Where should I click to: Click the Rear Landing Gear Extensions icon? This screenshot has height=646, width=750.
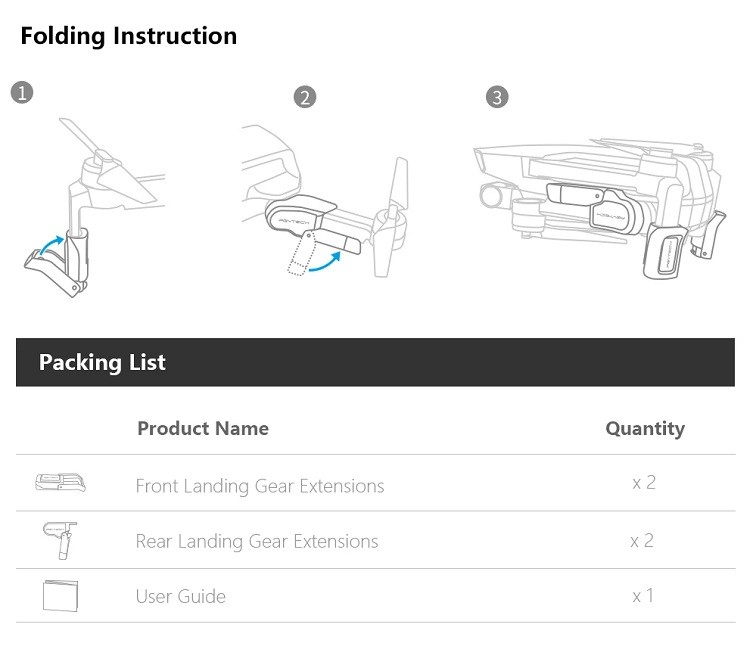[x=60, y=540]
